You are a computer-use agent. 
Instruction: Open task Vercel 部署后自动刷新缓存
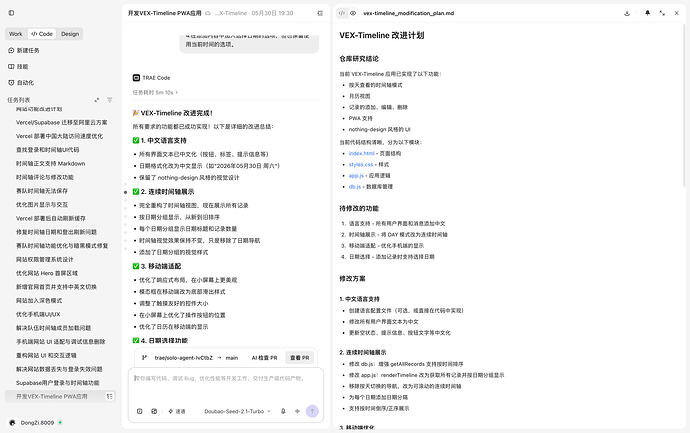pyautogui.click(x=51, y=218)
